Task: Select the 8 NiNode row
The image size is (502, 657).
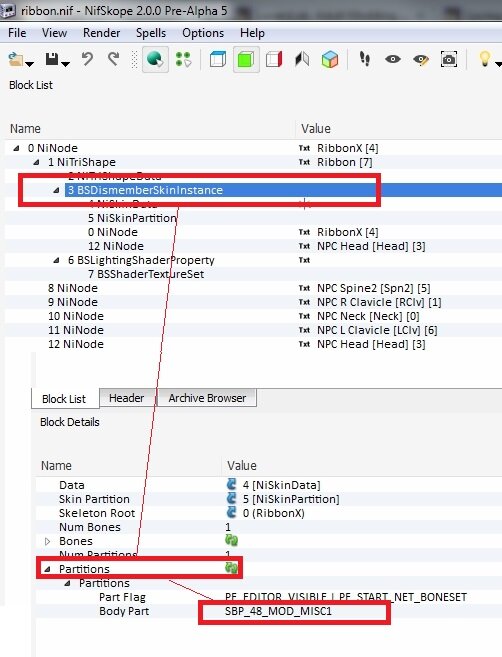Action: (x=73, y=288)
